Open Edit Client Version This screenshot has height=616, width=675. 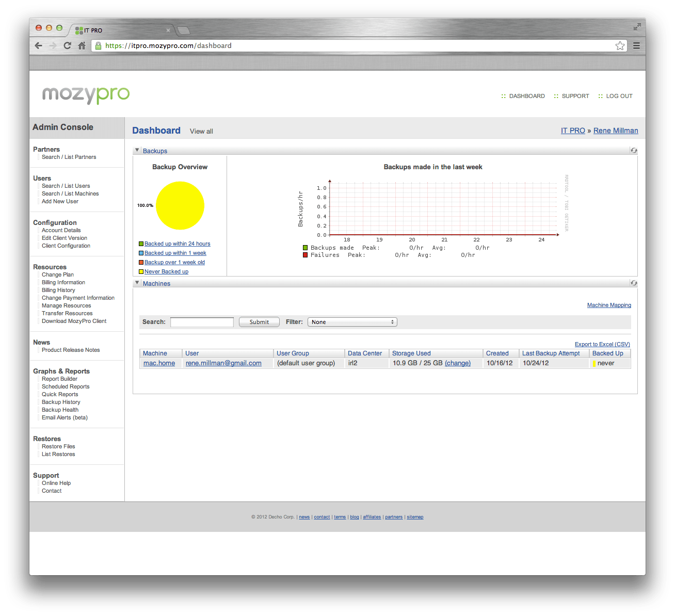(65, 238)
